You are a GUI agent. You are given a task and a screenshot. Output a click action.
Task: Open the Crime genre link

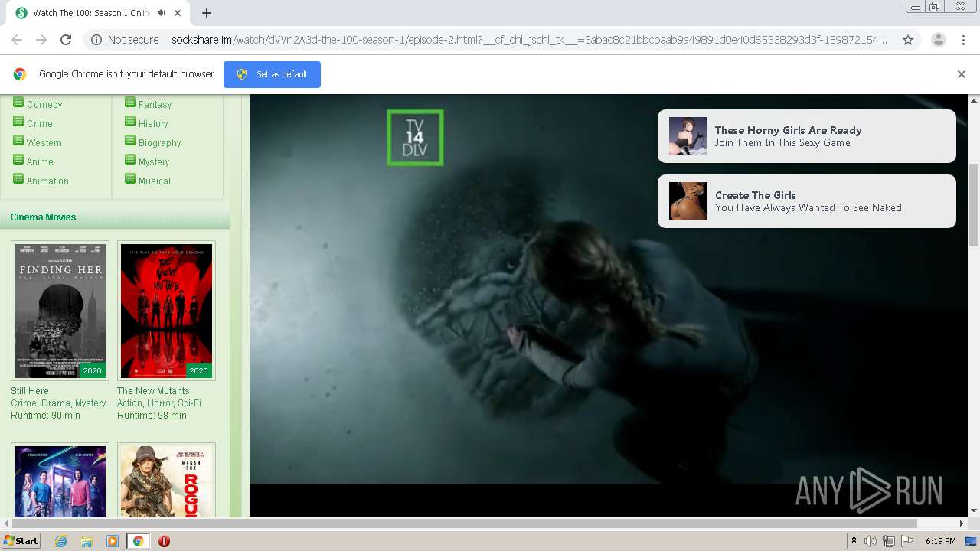(40, 124)
